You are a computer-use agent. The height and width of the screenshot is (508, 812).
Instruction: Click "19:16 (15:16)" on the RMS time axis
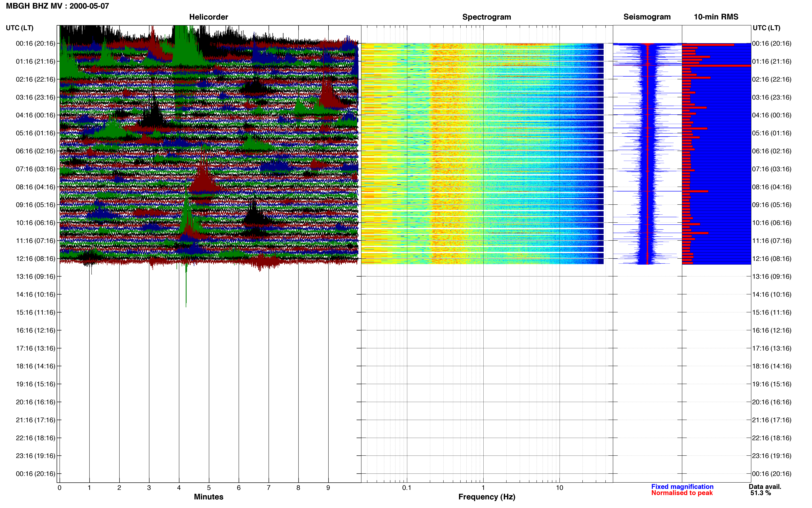click(x=772, y=384)
